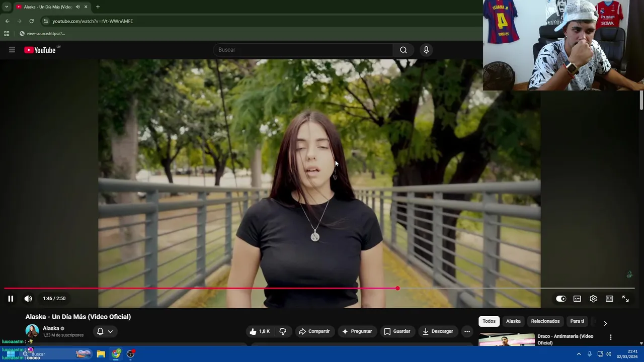Open the tab search dropdown arrow
The width and height of the screenshot is (644, 362).
click(7, 7)
